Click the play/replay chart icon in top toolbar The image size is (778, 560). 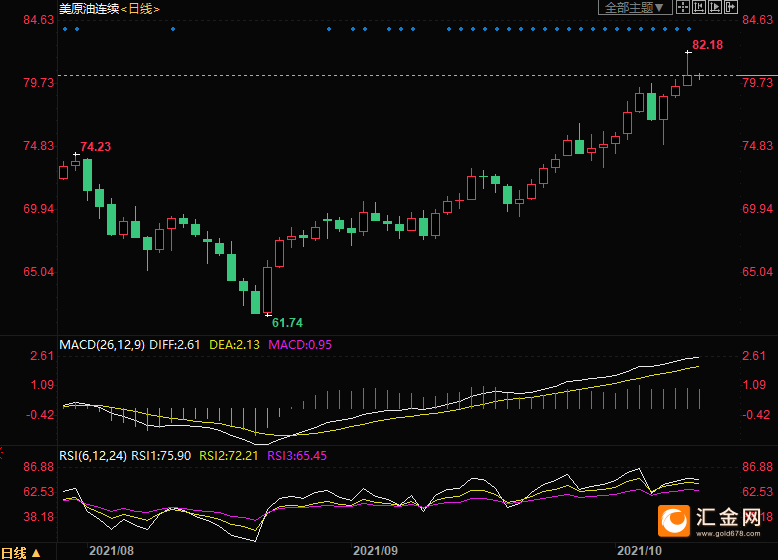click(716, 8)
